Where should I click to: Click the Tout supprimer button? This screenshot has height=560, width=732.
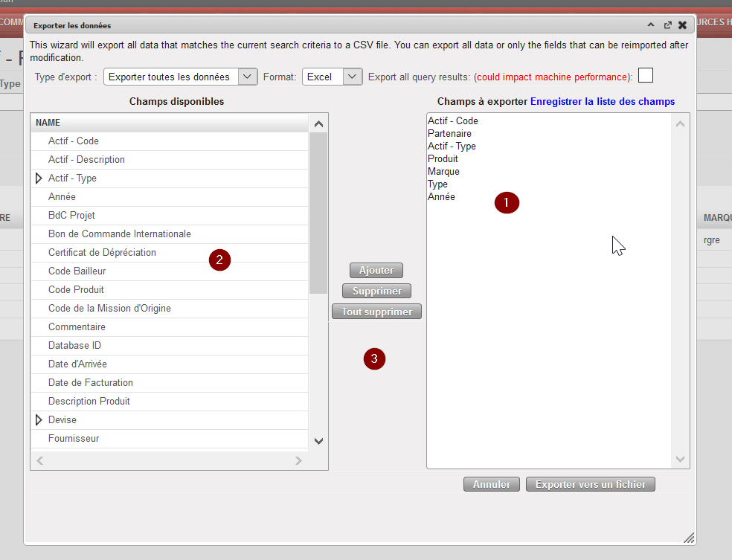[x=376, y=312]
